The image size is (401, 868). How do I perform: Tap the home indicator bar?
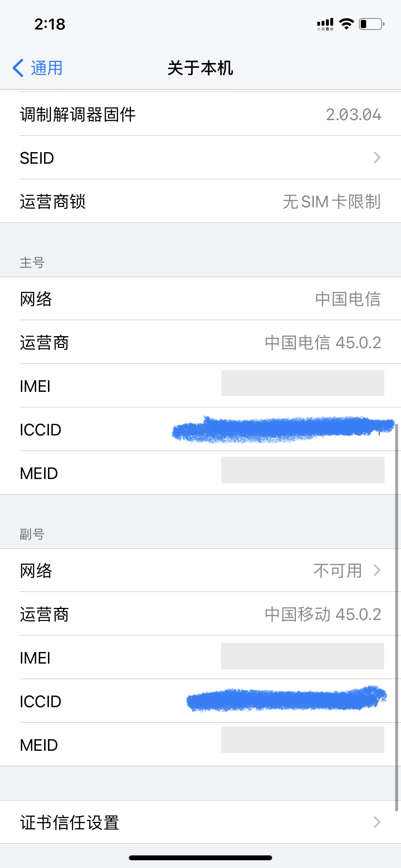(200, 858)
